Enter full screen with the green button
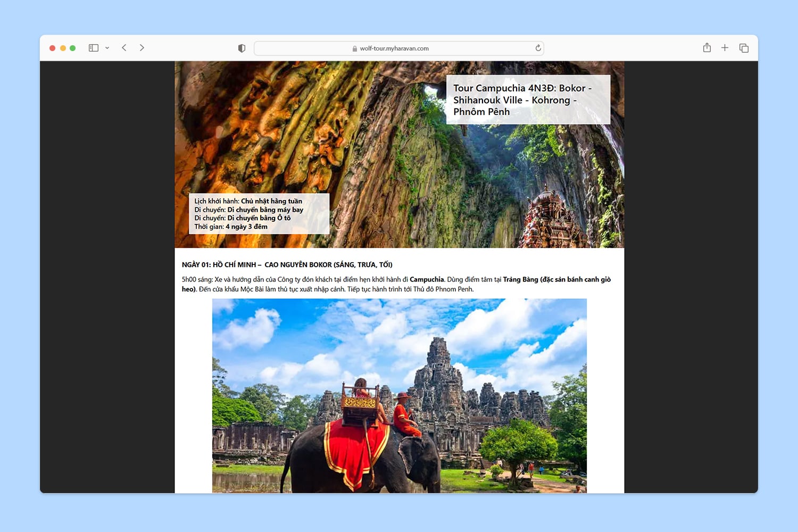 coord(73,48)
